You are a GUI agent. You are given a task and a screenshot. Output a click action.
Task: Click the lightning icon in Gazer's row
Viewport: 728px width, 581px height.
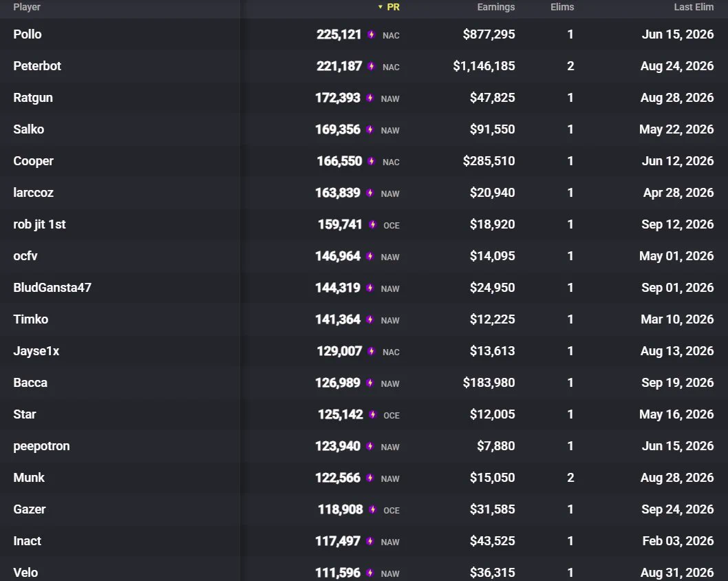click(372, 509)
